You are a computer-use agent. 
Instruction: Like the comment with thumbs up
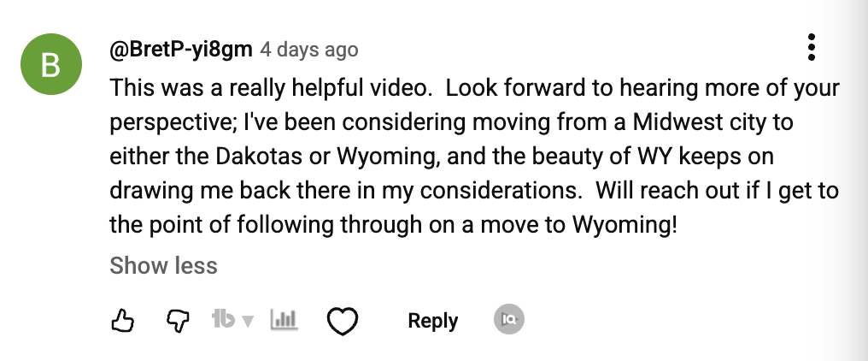pos(124,321)
